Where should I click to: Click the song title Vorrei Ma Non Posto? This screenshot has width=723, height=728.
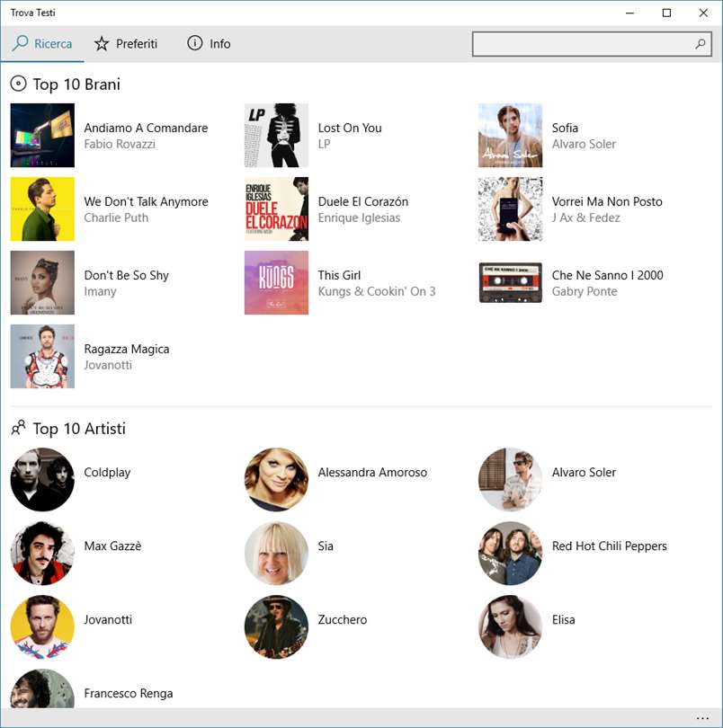(x=607, y=201)
